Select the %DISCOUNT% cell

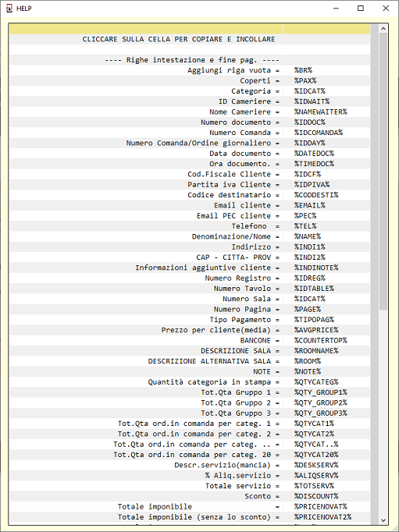[326, 496]
